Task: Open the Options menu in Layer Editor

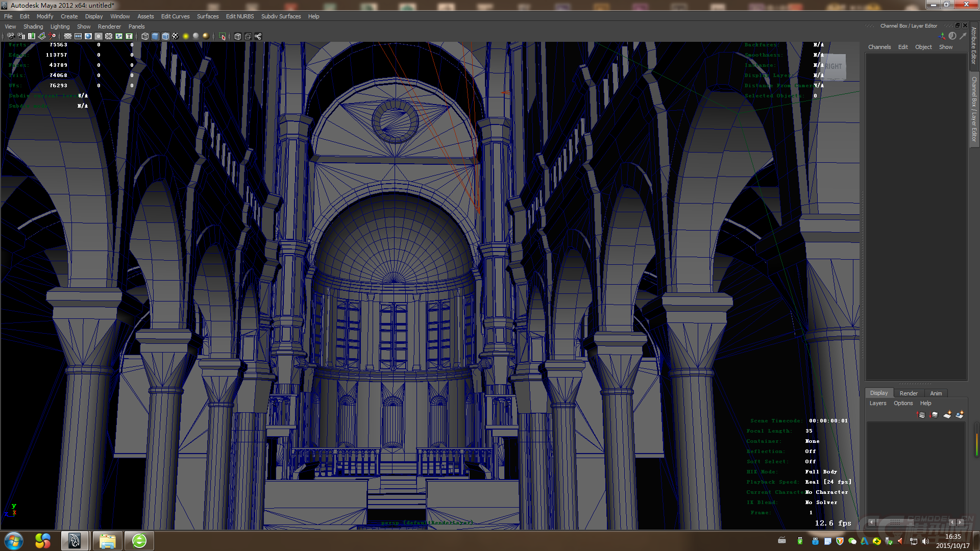Action: 903,403
